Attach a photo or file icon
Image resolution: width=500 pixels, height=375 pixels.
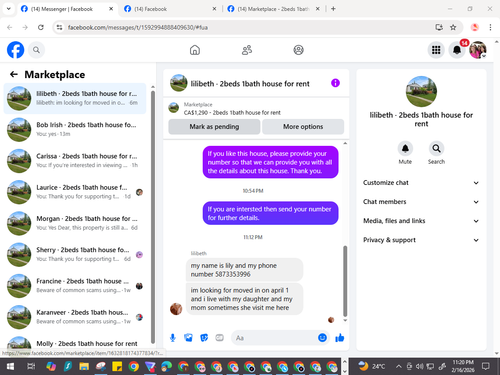188,338
